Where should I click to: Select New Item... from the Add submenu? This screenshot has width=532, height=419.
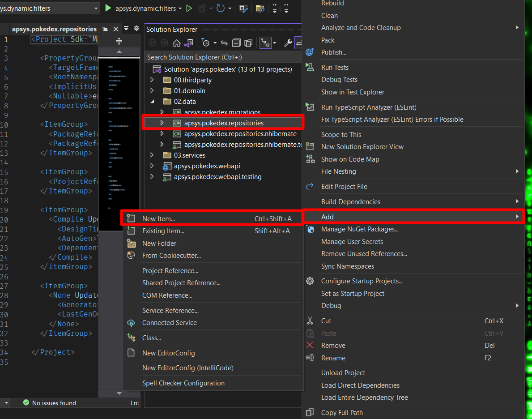[x=158, y=219]
